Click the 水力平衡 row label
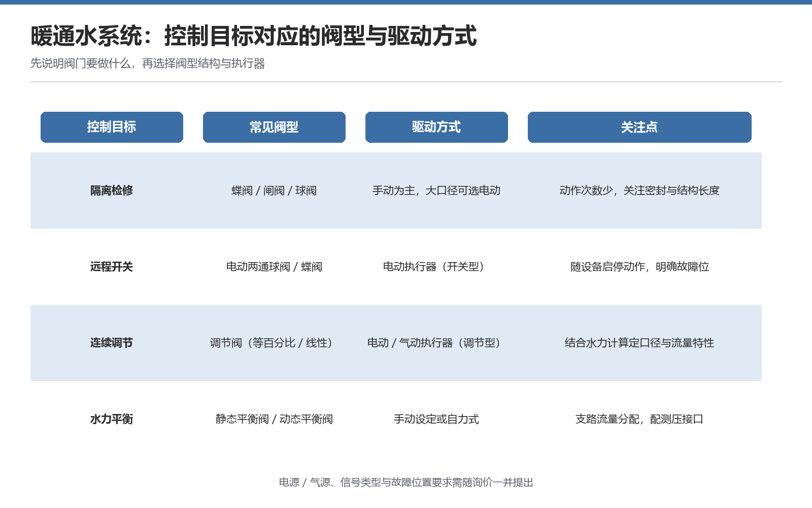812x508 pixels. pos(112,419)
